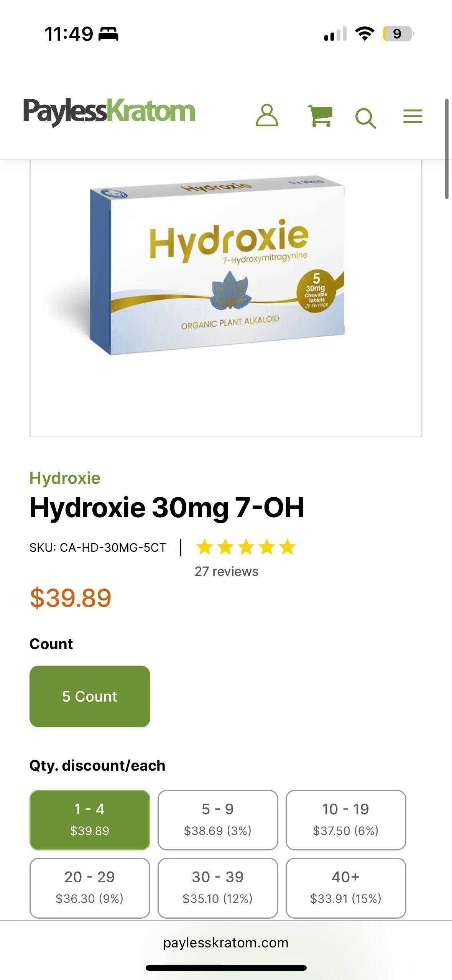Viewport: 452px width, 980px height.
Task: Select the 5 - 9 quantity tier
Action: [x=218, y=820]
